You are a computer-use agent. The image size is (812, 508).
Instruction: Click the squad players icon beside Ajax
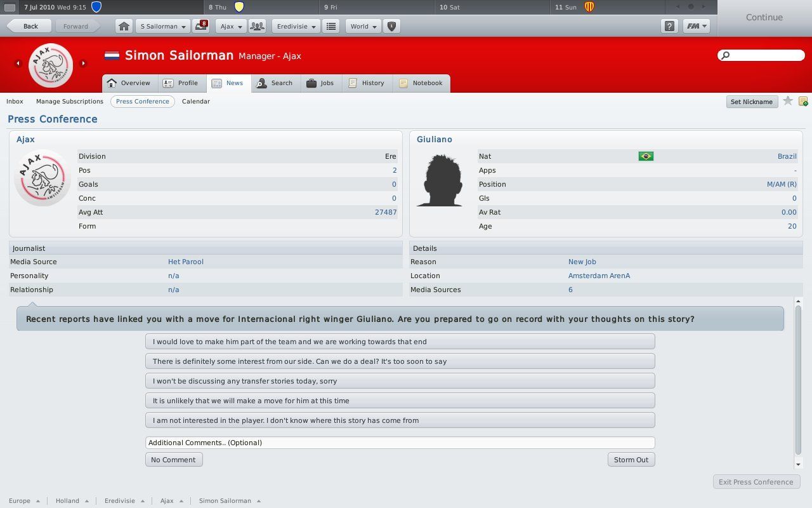point(257,27)
